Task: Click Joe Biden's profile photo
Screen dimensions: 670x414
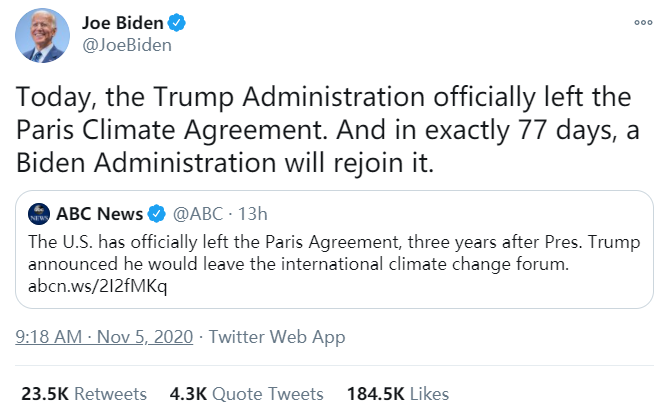Action: click(x=41, y=38)
